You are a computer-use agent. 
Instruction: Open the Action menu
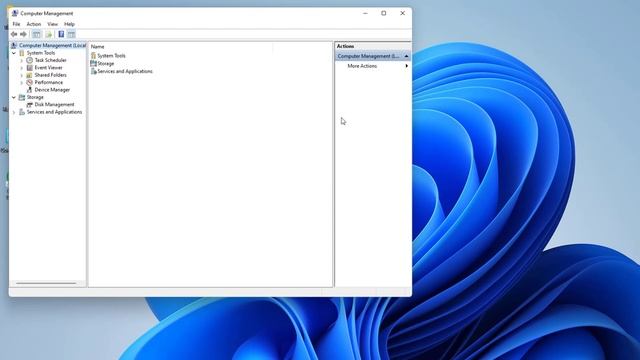click(34, 24)
